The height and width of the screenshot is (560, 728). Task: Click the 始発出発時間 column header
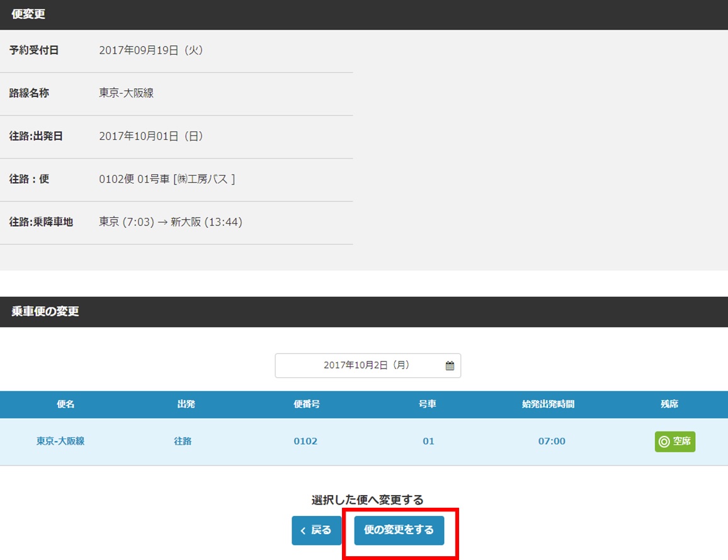click(548, 404)
